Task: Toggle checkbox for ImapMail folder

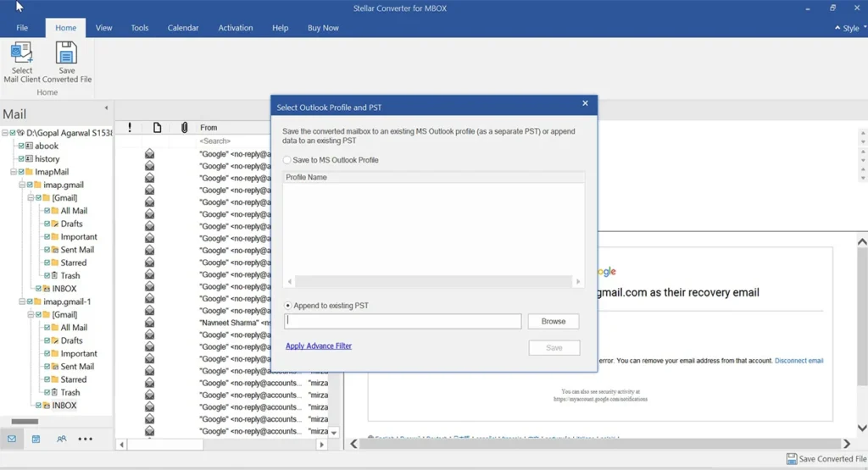Action: point(21,172)
